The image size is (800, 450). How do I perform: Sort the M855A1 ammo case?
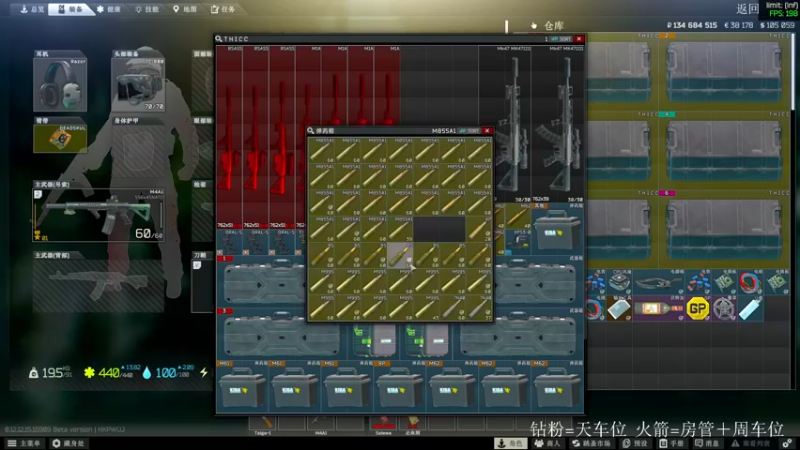click(469, 131)
